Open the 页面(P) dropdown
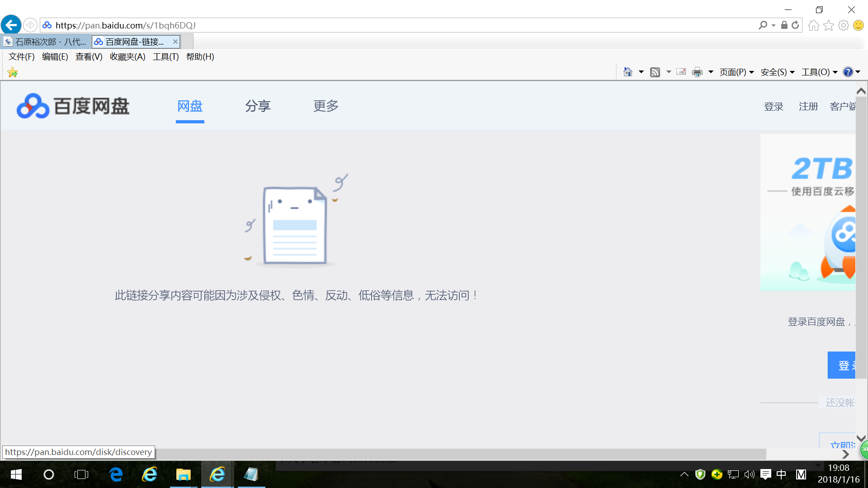Image resolution: width=868 pixels, height=488 pixels. [736, 72]
